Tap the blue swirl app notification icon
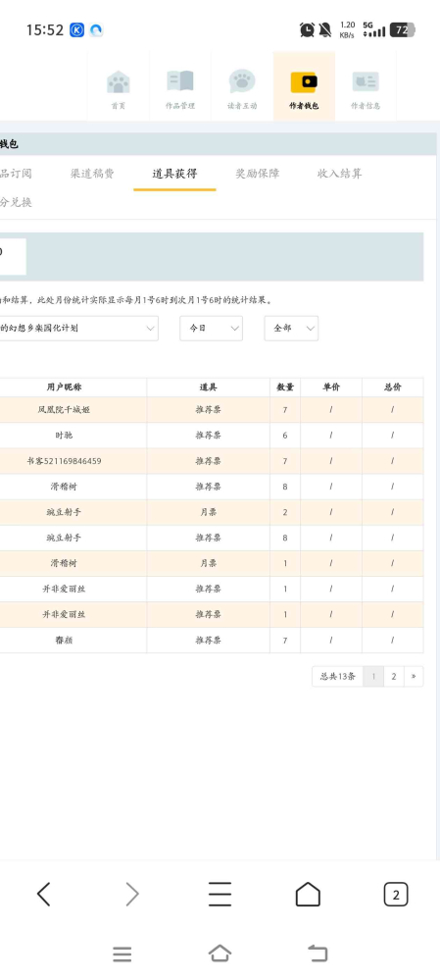Image resolution: width=440 pixels, height=980 pixels. pos(96,29)
